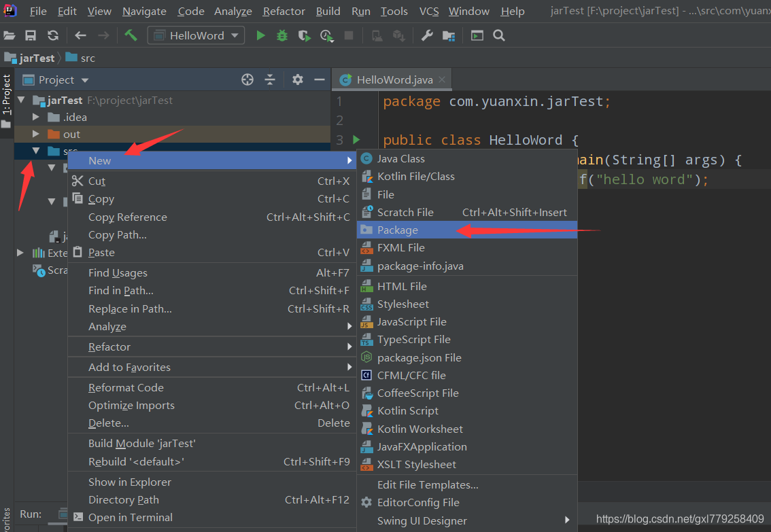Screen dimensions: 771x532
Task: Expand the out folder in project tree
Action: click(x=36, y=135)
